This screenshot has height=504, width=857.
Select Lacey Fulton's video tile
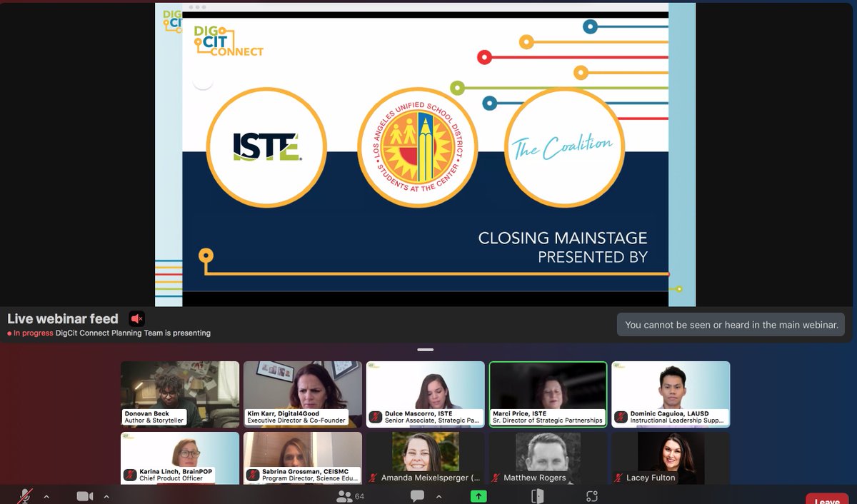[x=671, y=458]
